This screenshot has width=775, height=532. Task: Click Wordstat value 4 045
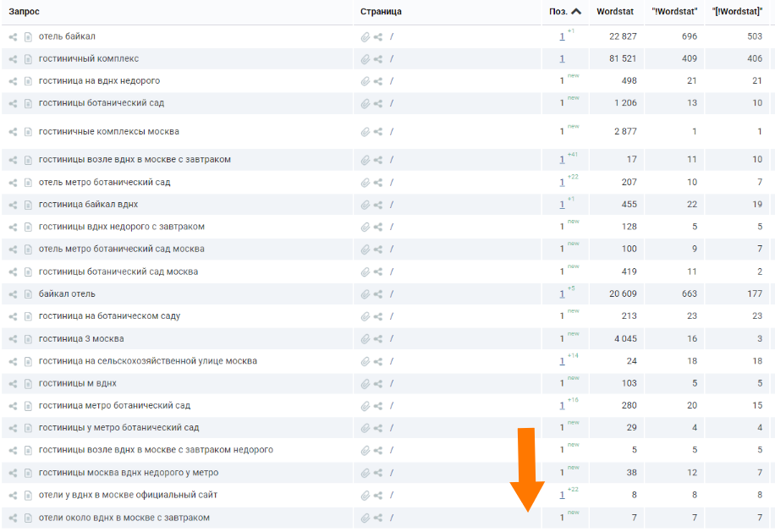625,339
